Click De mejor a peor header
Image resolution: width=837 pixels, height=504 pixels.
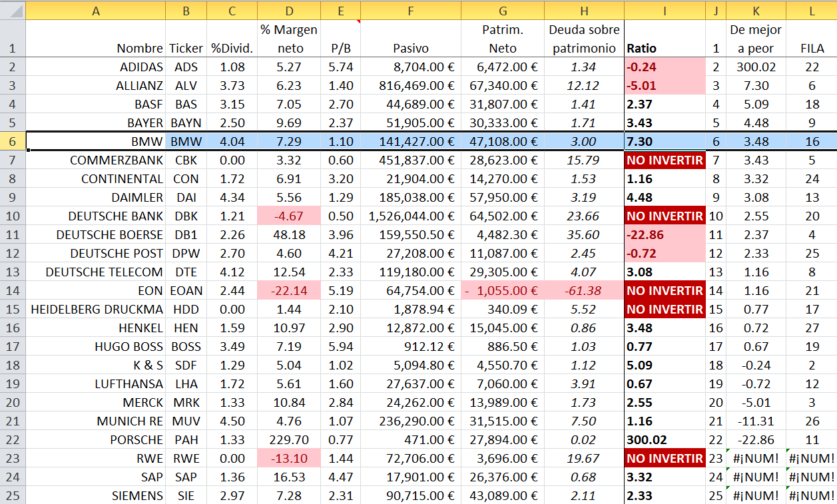(756, 39)
